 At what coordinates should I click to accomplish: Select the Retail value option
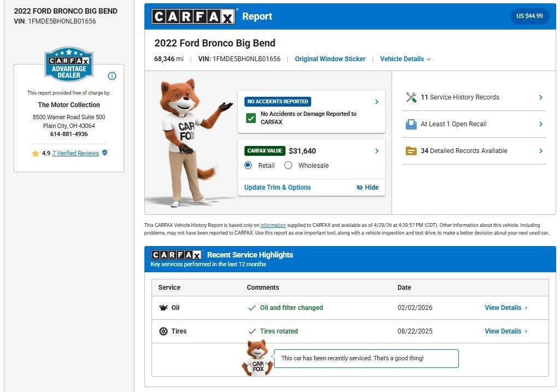click(x=248, y=165)
